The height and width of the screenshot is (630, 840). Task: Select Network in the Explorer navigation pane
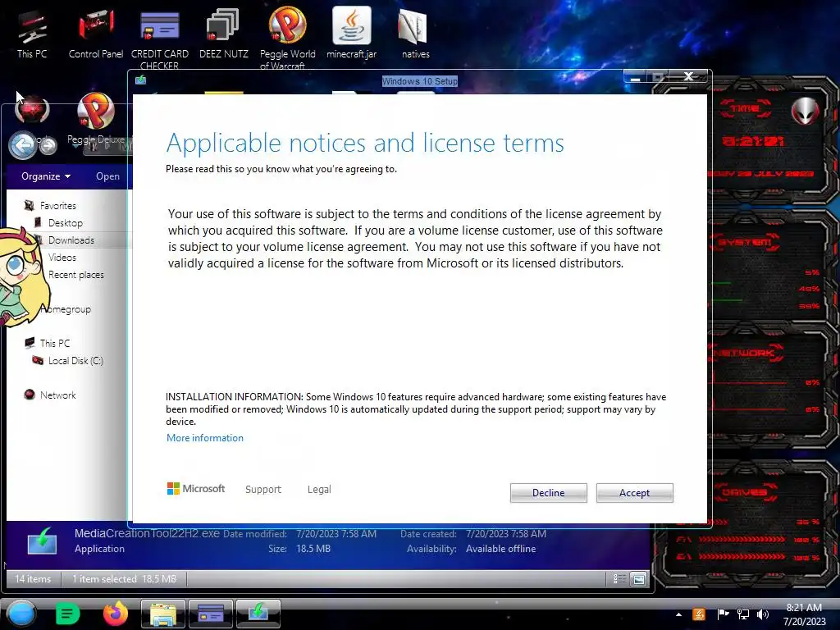point(58,395)
